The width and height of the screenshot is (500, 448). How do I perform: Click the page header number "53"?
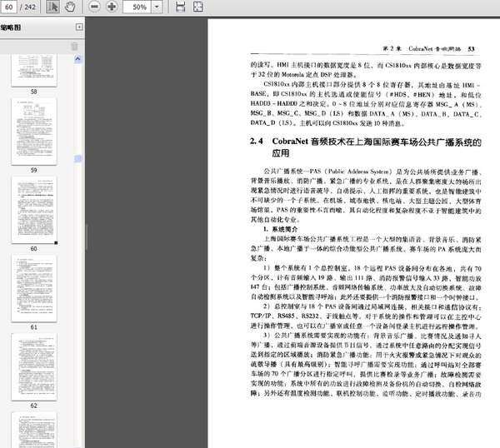[472, 49]
